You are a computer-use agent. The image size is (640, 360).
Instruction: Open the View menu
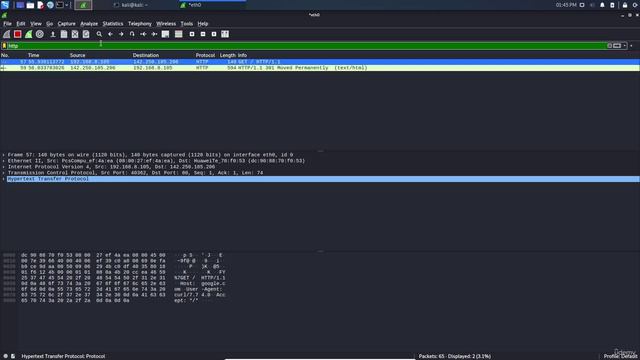[36, 24]
